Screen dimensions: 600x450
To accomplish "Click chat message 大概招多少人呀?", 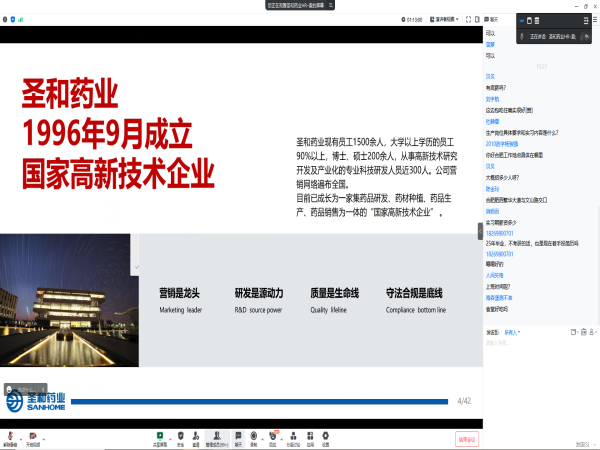I will (x=502, y=178).
